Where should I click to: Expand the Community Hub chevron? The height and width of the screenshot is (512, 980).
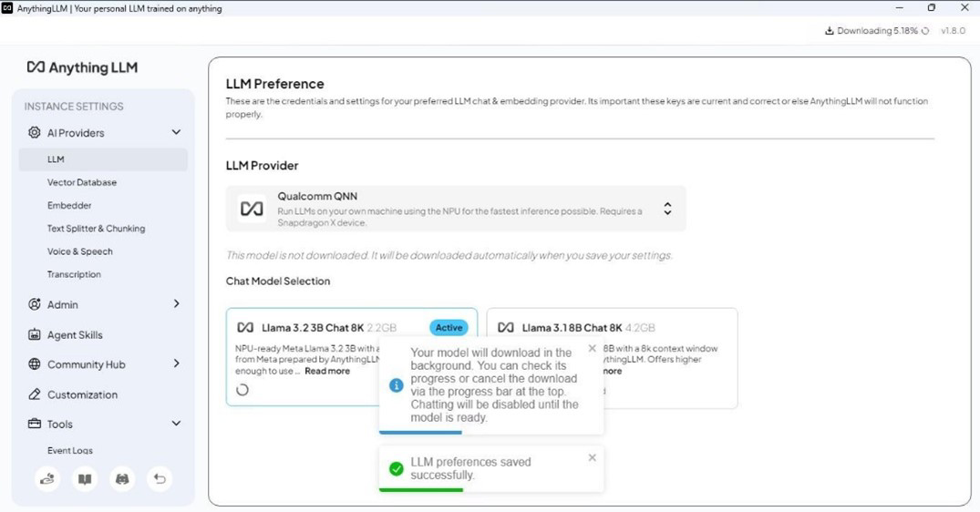click(x=176, y=364)
